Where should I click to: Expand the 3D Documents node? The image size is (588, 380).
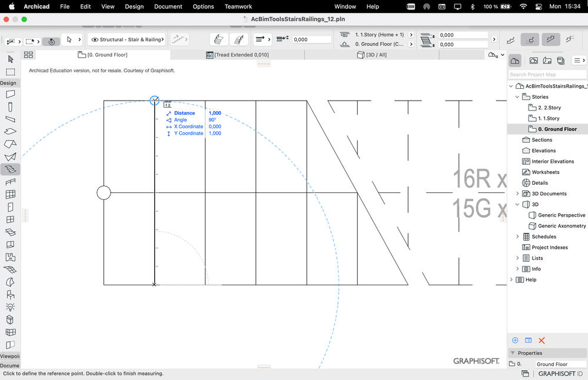tap(517, 194)
